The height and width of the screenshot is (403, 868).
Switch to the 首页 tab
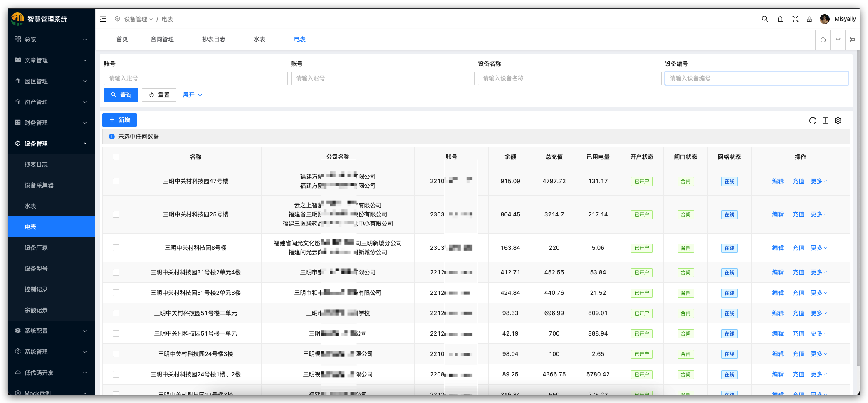tap(122, 39)
